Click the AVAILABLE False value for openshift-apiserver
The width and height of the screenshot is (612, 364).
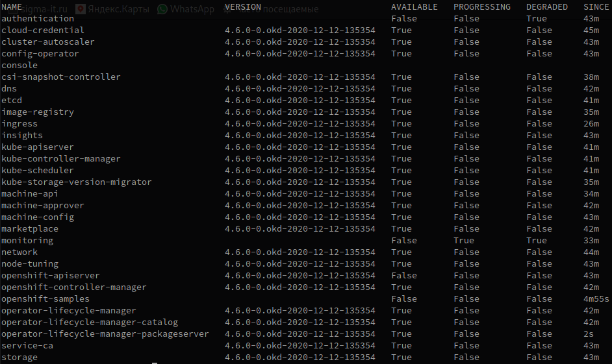[404, 276]
